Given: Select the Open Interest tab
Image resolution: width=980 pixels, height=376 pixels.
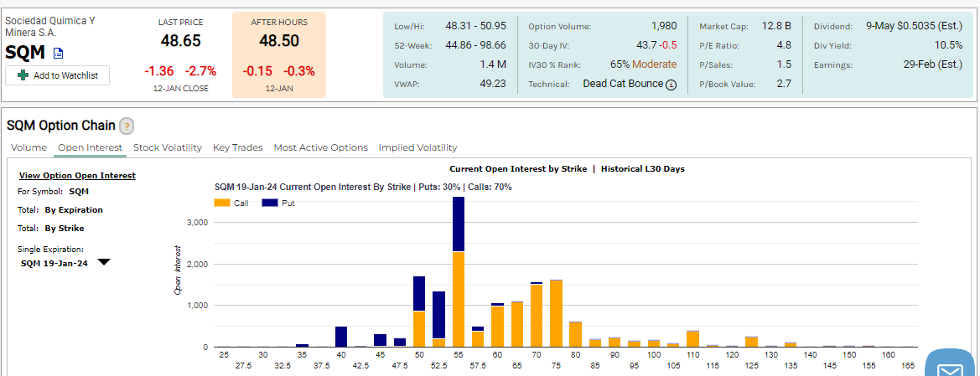Looking at the screenshot, I should click(x=90, y=148).
